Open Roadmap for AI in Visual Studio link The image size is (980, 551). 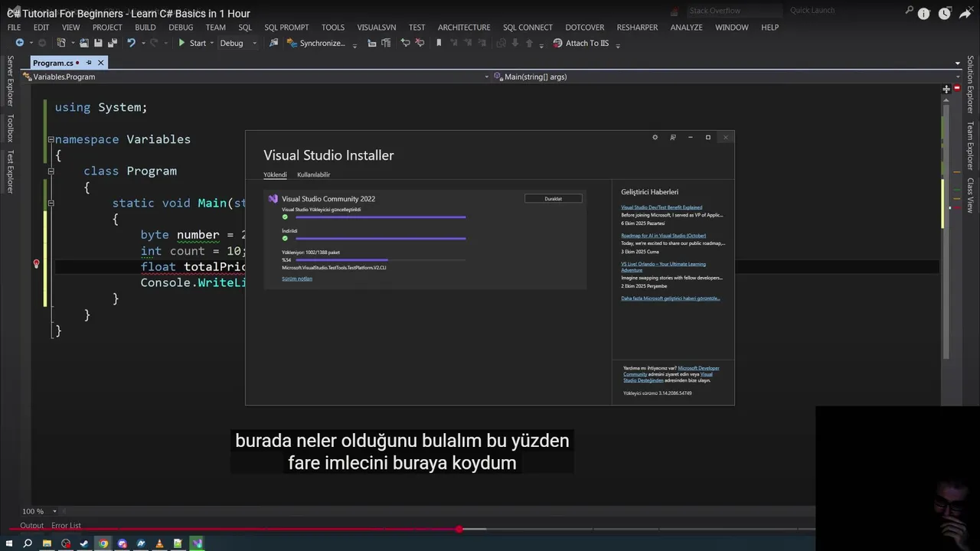[663, 236]
